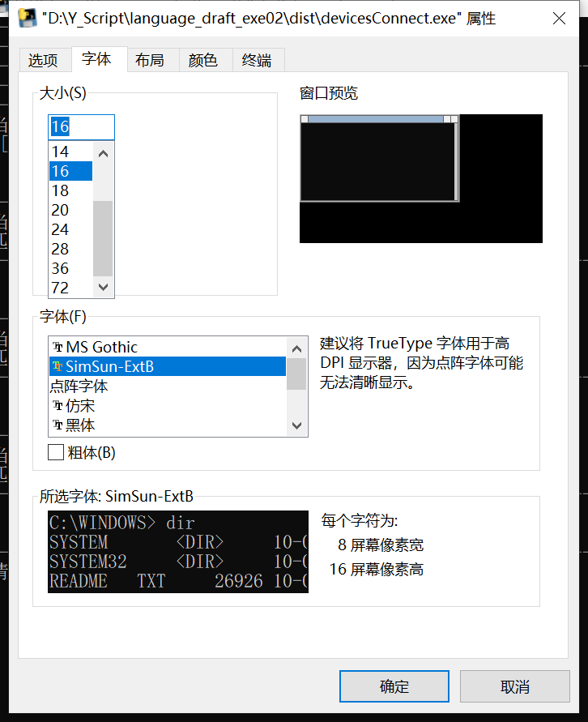Select size 24 in the list
This screenshot has width=588, height=722.
pos(70,229)
